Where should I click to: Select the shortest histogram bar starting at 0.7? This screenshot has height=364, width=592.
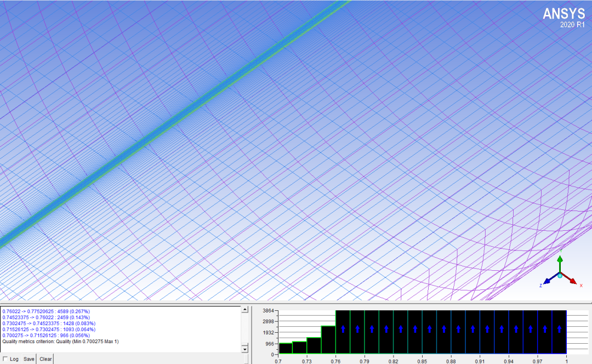(x=286, y=348)
